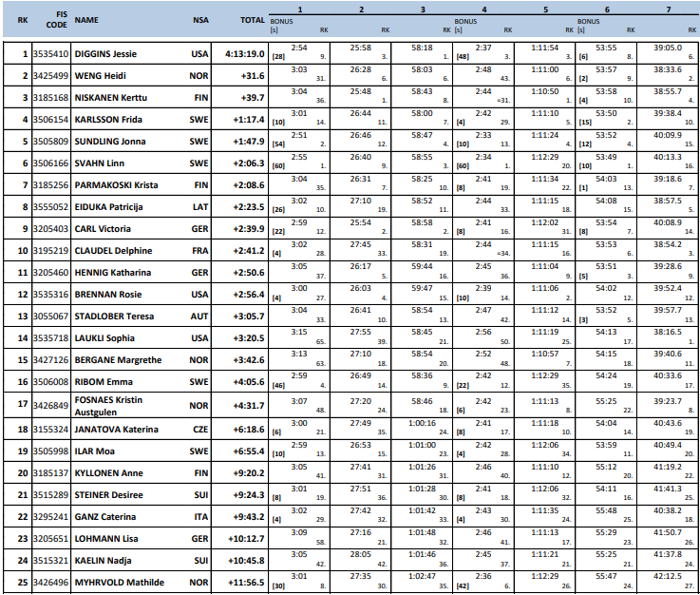This screenshot has width=700, height=595.
Task: Click KYLLONEN Anne's name
Action: coord(108,473)
